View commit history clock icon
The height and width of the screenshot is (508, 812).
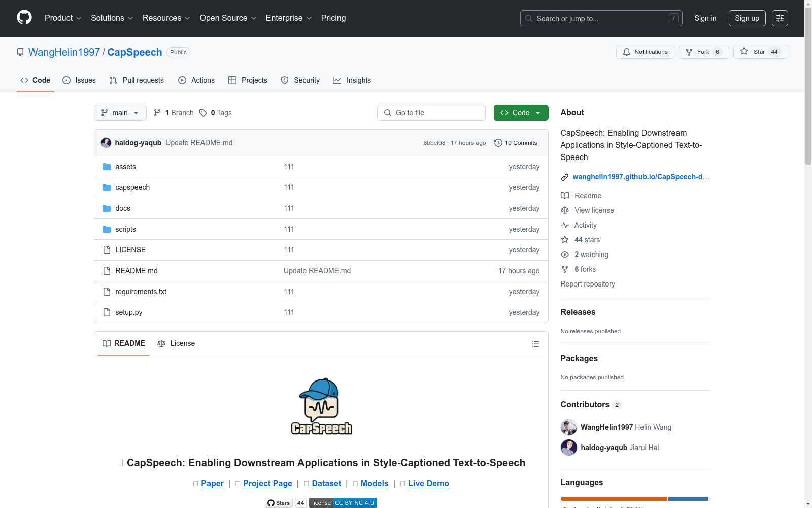pos(498,143)
